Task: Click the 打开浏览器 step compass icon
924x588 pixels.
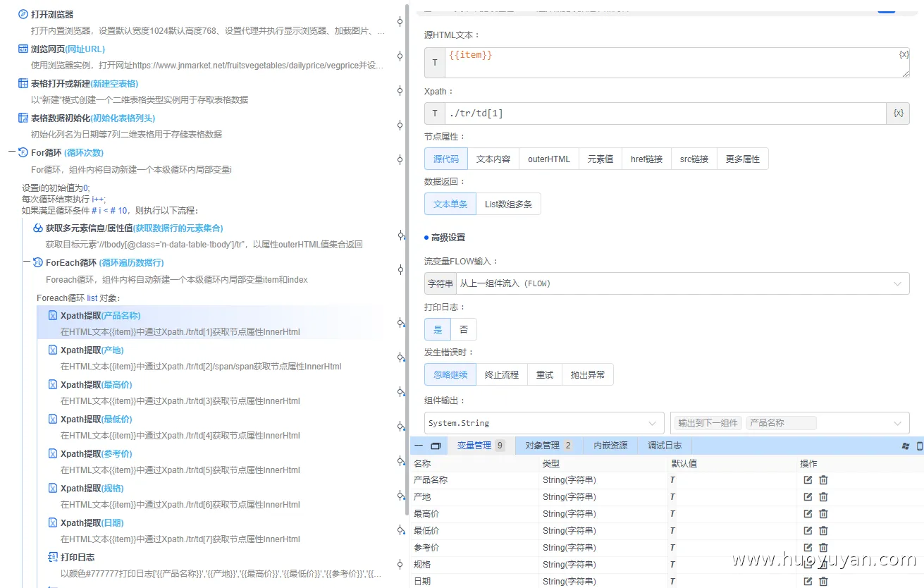Action: pyautogui.click(x=23, y=14)
